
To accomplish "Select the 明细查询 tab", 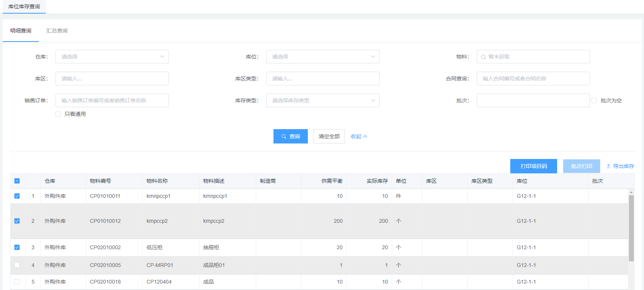I will tap(21, 31).
